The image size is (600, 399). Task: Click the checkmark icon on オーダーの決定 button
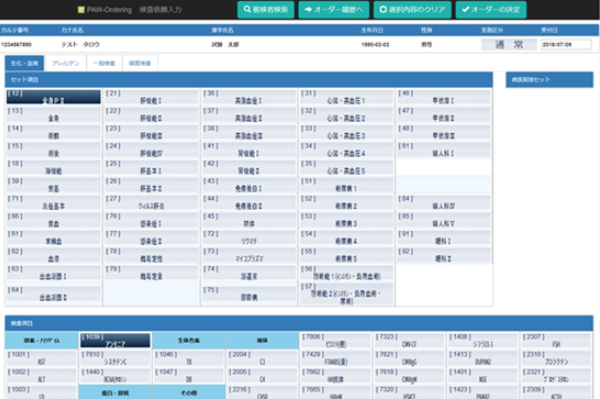[465, 9]
